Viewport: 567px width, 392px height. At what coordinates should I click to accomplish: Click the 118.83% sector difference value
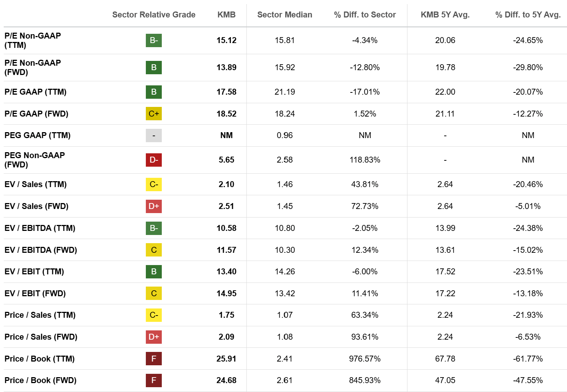(365, 160)
